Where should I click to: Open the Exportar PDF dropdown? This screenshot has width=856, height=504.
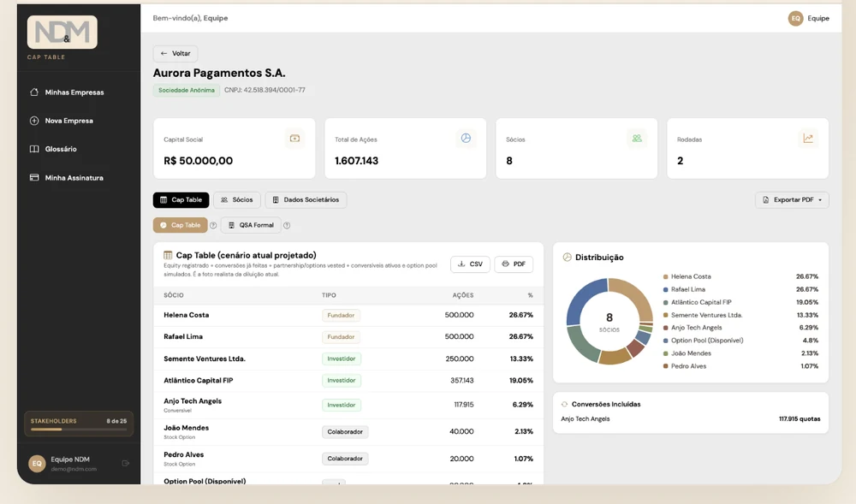click(x=792, y=199)
